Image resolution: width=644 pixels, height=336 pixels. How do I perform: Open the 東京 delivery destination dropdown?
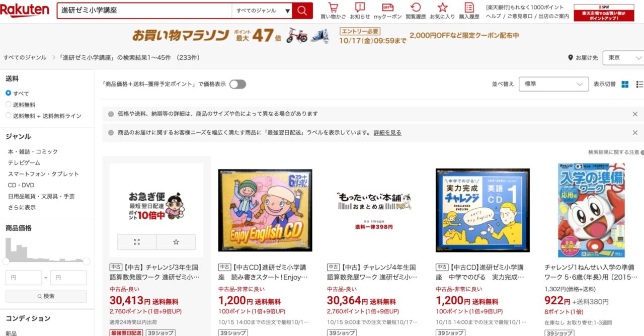click(x=624, y=58)
